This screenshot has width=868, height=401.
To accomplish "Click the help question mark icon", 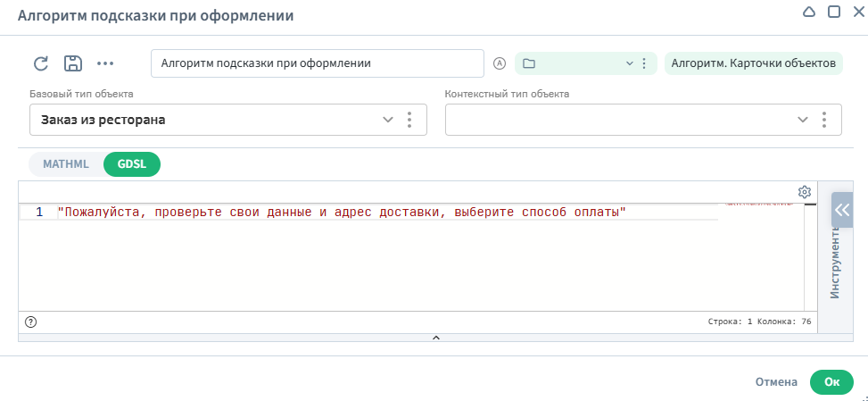I will [31, 322].
